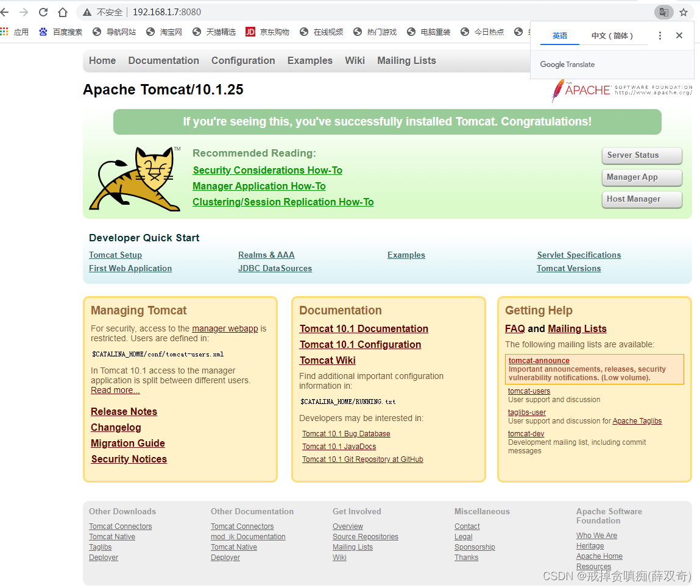
Task: Open the 今日热点 bookmark
Action: (x=482, y=32)
